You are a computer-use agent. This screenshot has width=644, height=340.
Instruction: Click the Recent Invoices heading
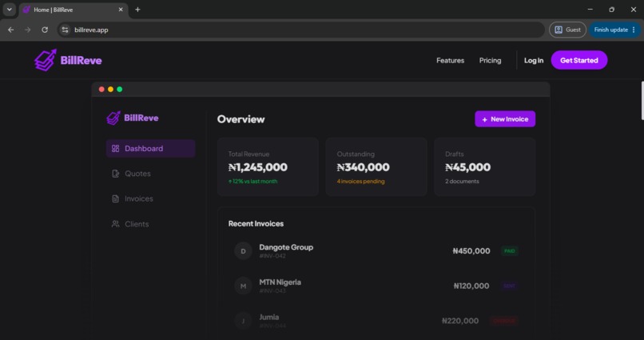coord(256,224)
